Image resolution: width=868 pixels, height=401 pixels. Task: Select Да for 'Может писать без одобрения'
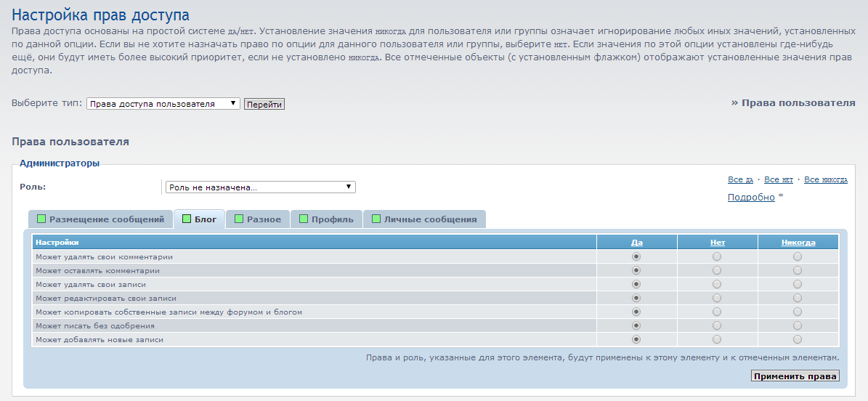(636, 325)
